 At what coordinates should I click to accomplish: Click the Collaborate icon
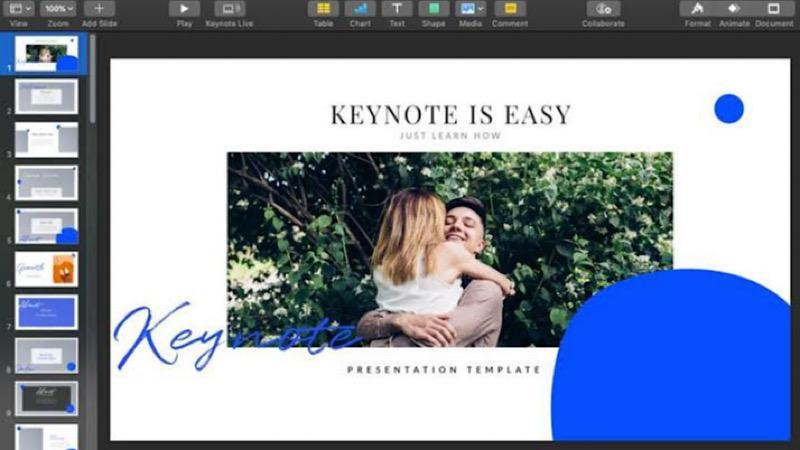click(603, 9)
